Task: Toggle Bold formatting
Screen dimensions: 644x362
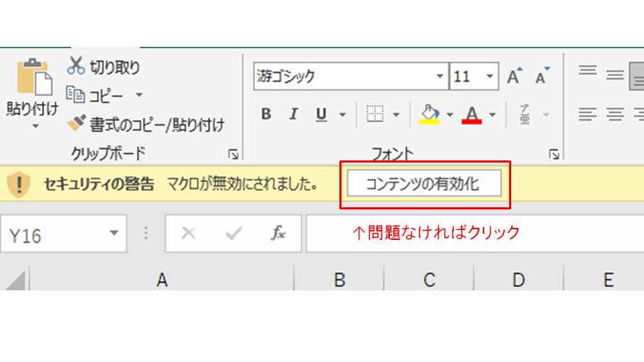Action: pos(266,114)
